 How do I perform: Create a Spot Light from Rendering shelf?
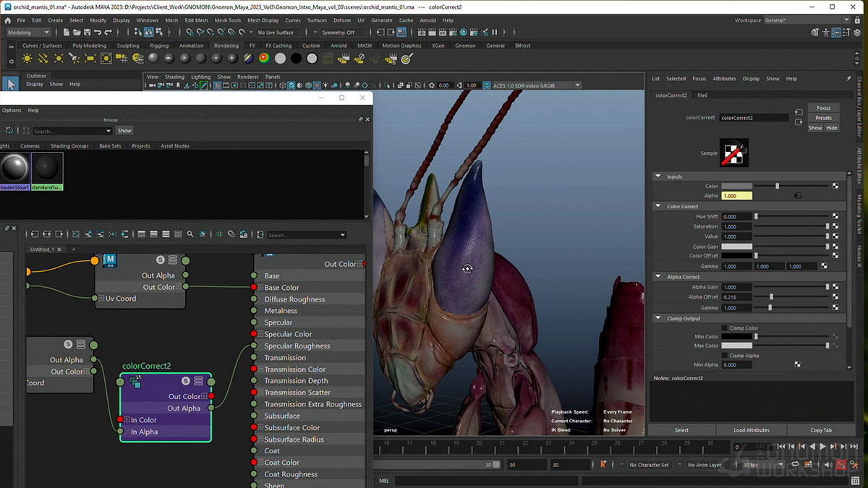tap(75, 59)
